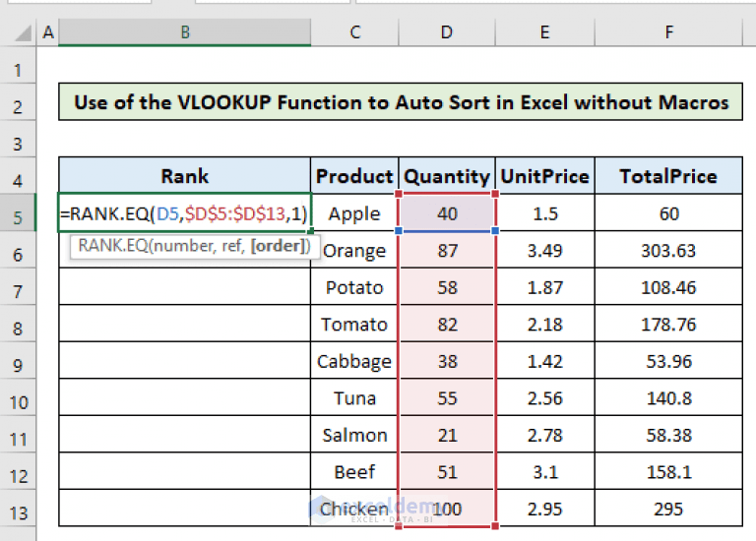
Task: Click unit price cell 3.49
Action: point(544,250)
